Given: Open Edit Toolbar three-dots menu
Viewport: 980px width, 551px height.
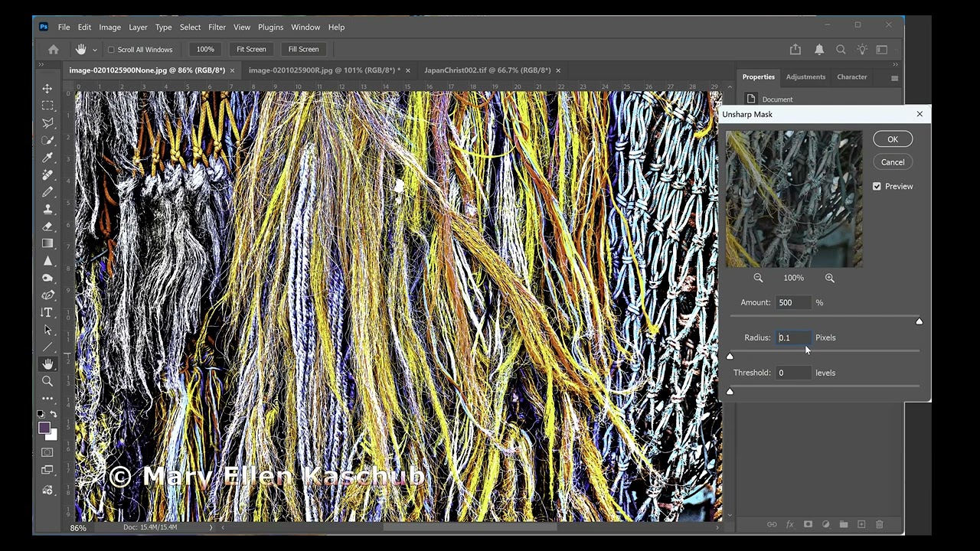Looking at the screenshot, I should pyautogui.click(x=47, y=398).
